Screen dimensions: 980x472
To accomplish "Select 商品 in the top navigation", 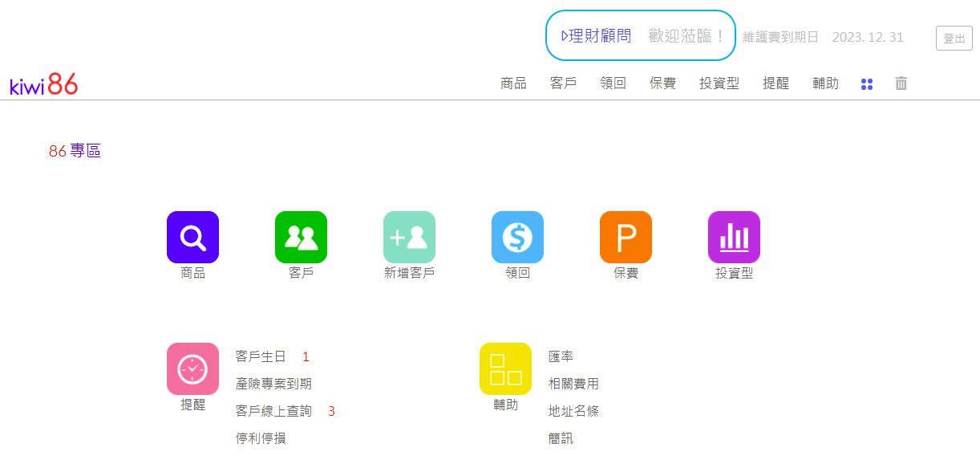I will (x=513, y=83).
